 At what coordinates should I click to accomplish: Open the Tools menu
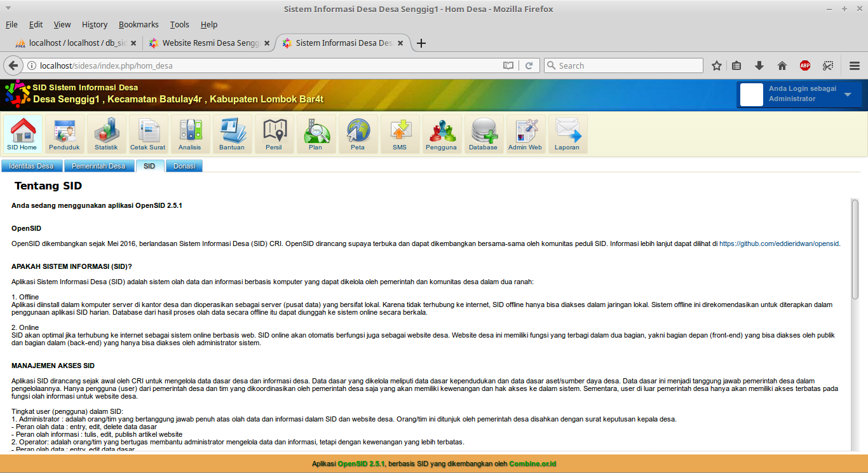(x=180, y=24)
